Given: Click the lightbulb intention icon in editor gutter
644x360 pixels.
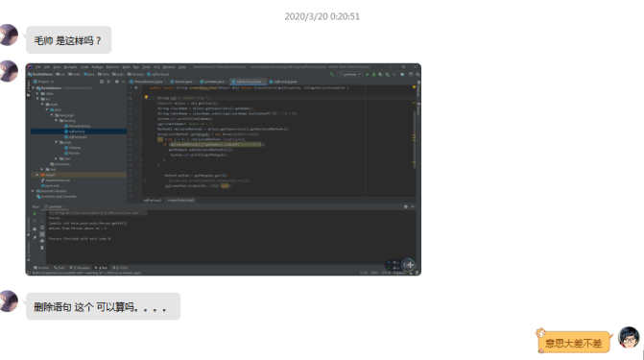Looking at the screenshot, I should [146, 97].
